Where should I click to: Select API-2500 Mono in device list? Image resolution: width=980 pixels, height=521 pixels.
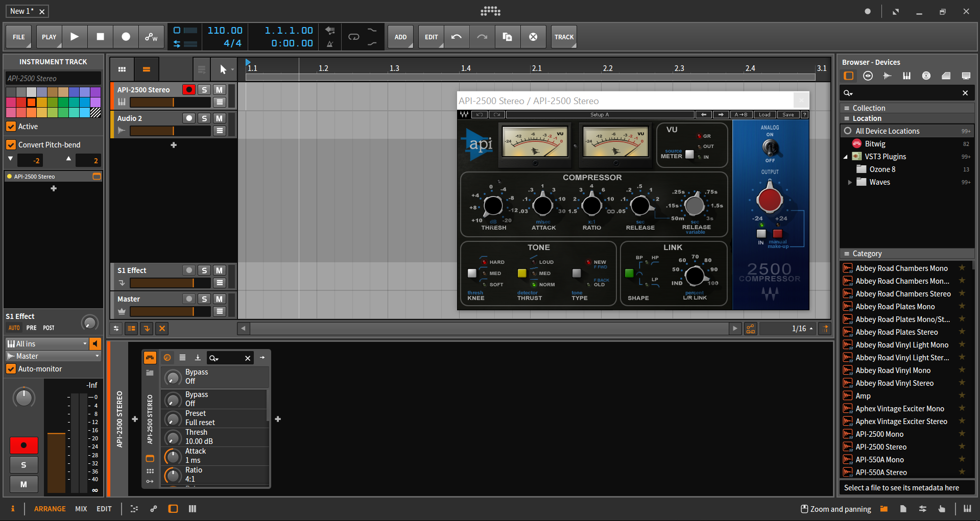(879, 434)
